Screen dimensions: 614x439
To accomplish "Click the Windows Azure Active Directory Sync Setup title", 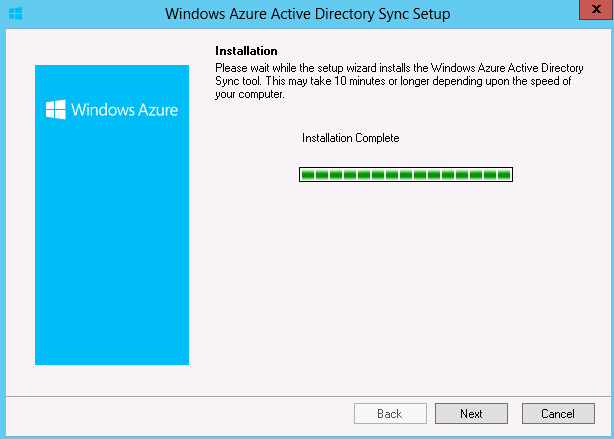I will pos(307,14).
